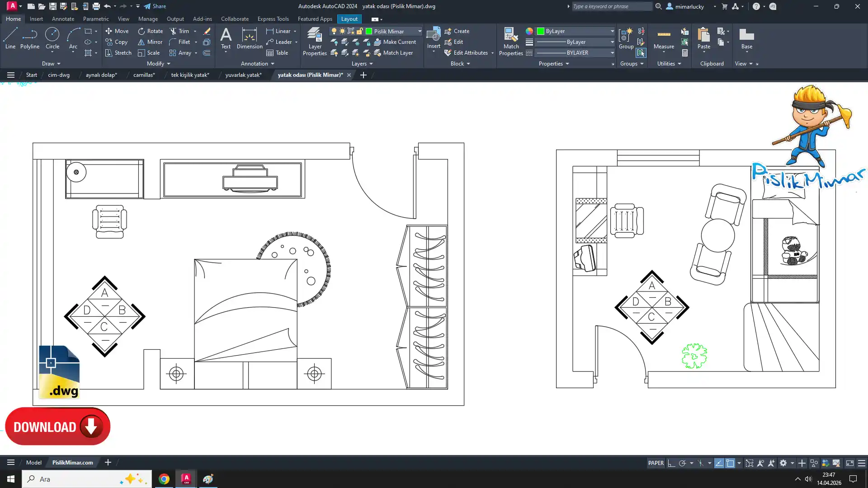Select the Polyline draw tool
Image resolution: width=868 pixels, height=488 pixels.
30,38
